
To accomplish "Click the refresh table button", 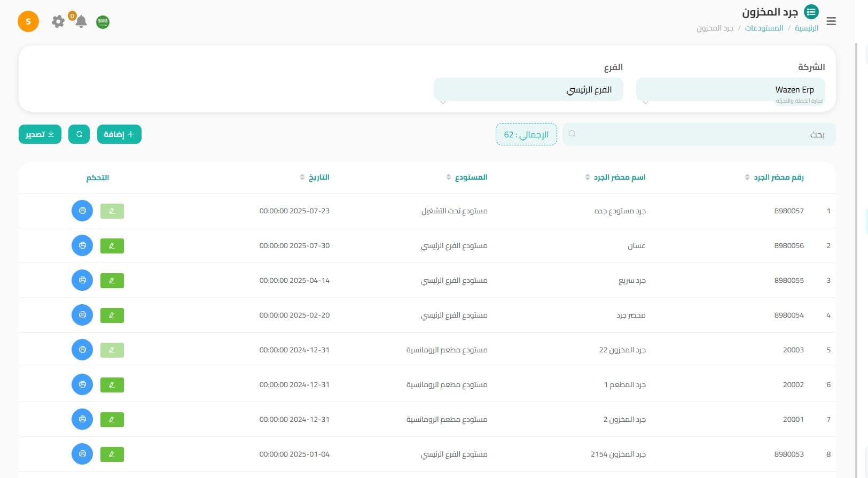I will [79, 134].
